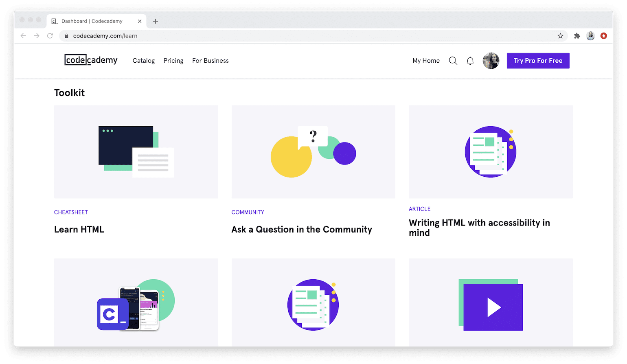627x364 pixels.
Task: Play the video tutorial thumbnail
Action: (x=494, y=307)
